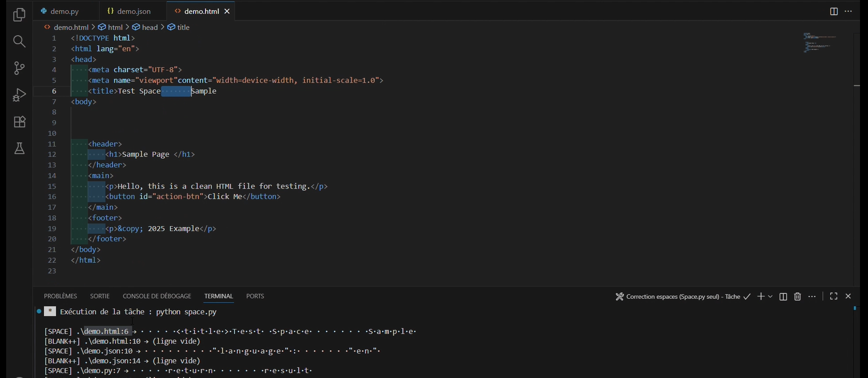Screen dimensions: 868x378
Task: Open the Testing flask view
Action: pos(19,149)
